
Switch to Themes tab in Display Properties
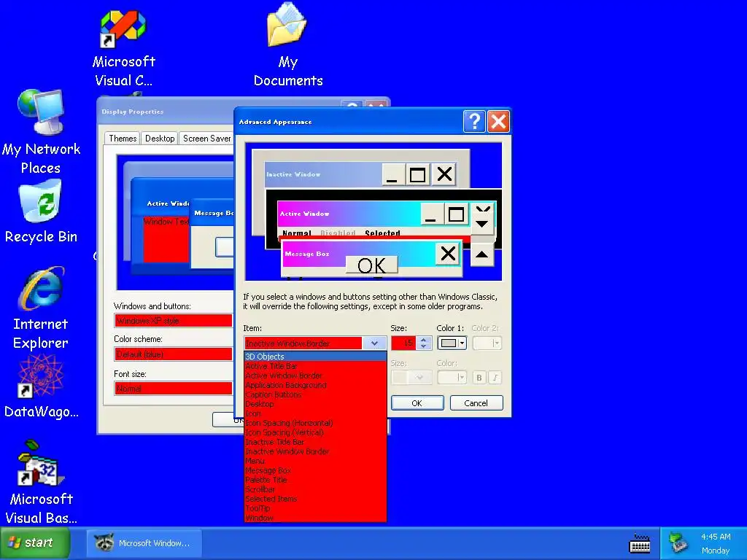pyautogui.click(x=123, y=138)
